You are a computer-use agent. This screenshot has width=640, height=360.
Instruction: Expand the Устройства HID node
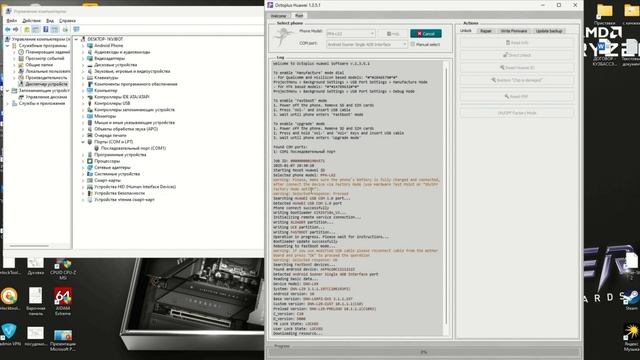[x=83, y=187]
